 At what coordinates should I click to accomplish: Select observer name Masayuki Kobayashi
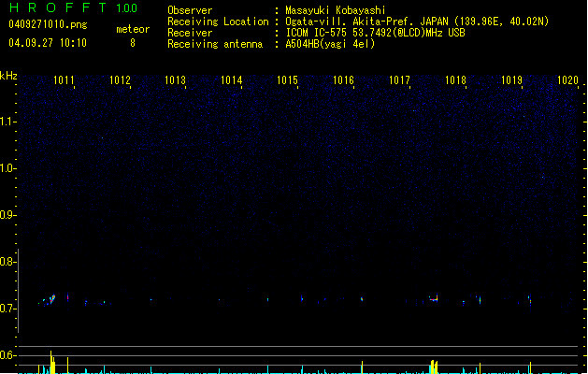point(336,10)
